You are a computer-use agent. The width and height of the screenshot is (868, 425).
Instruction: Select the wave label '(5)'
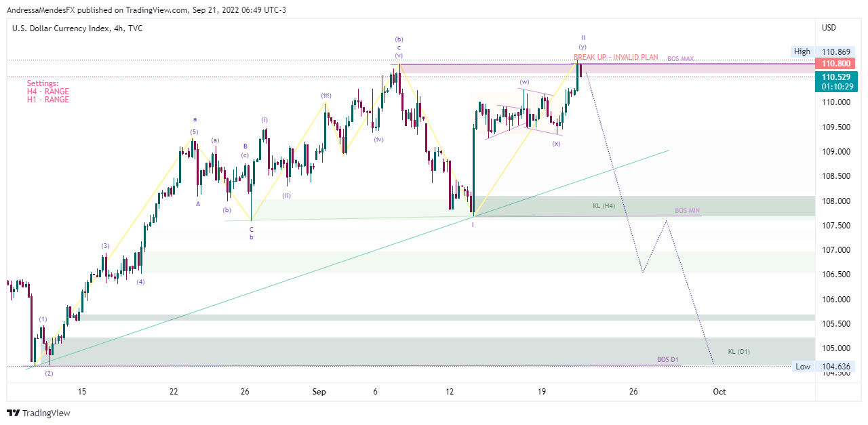point(194,131)
